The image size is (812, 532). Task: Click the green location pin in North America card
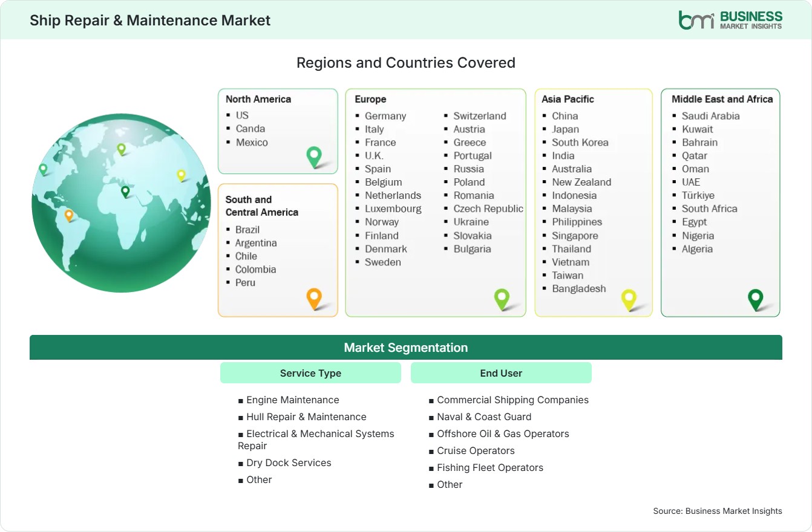click(314, 157)
